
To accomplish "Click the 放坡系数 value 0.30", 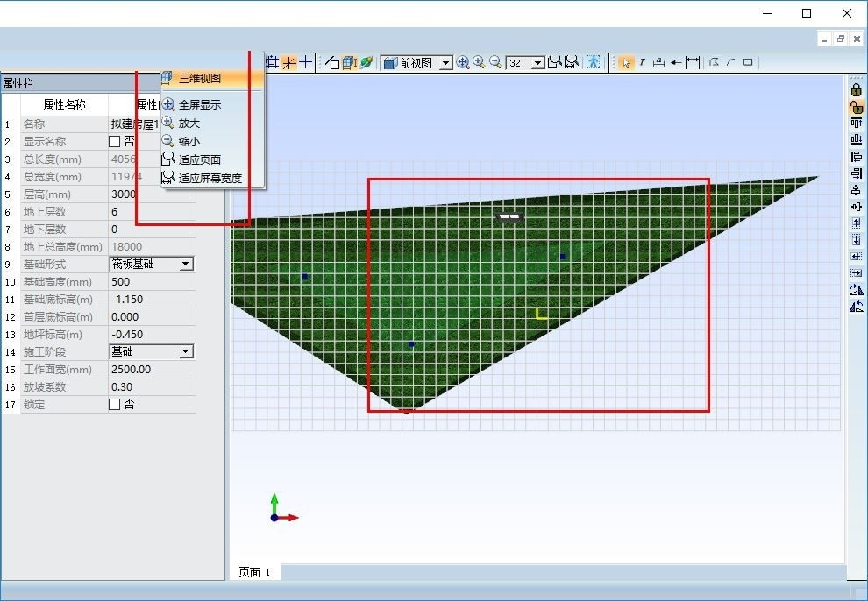I will (152, 387).
